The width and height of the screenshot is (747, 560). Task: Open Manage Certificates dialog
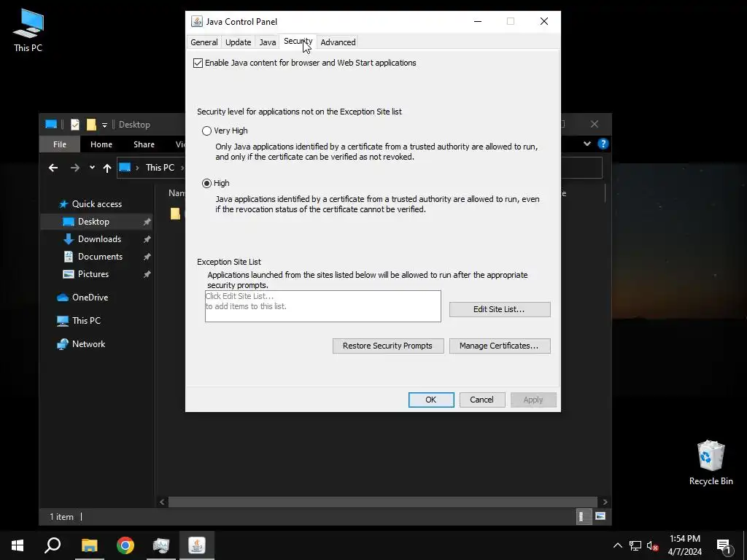pos(499,346)
